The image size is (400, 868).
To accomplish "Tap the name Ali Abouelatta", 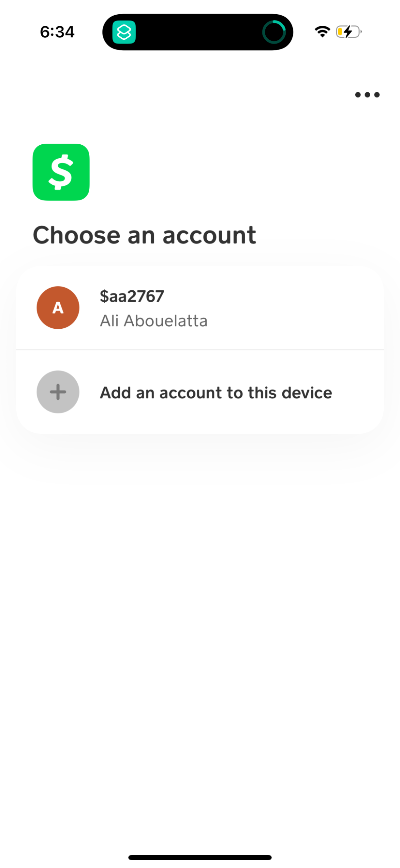I will [154, 320].
